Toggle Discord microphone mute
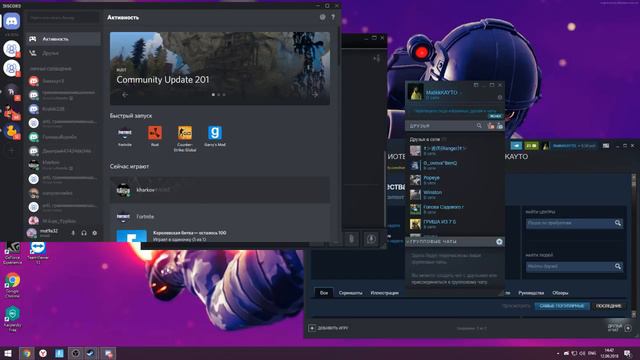Image resolution: width=640 pixels, height=360 pixels. click(x=73, y=233)
